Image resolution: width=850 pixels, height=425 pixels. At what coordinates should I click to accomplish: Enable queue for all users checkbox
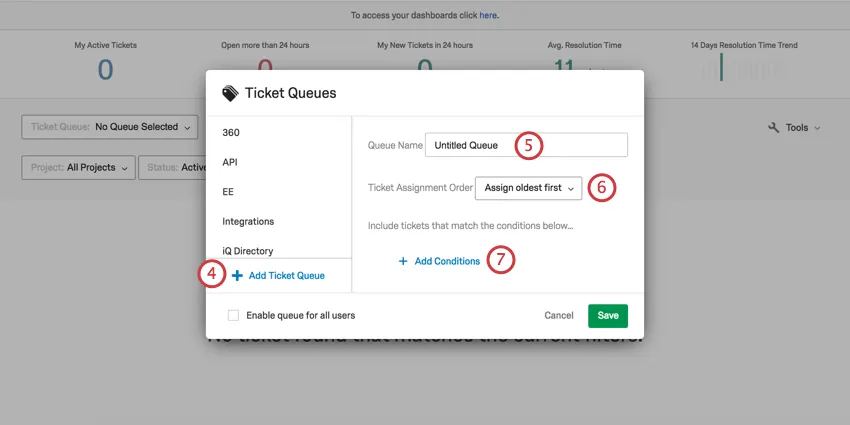click(x=233, y=315)
